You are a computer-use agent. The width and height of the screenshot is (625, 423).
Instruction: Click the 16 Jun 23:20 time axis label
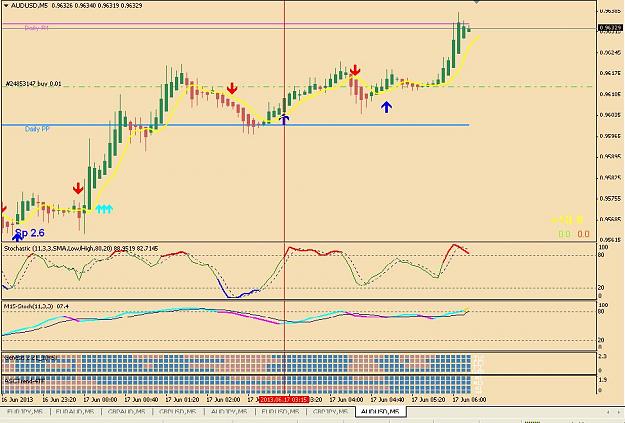pos(59,399)
